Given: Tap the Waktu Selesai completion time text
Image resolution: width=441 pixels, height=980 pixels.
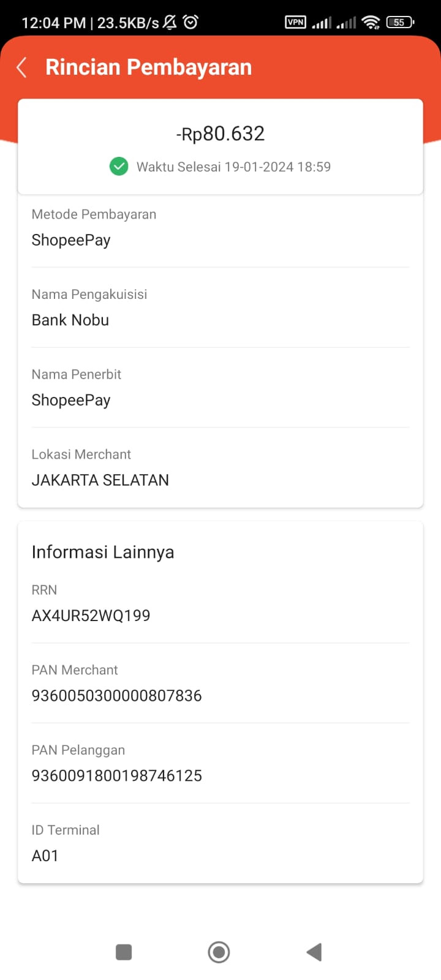Looking at the screenshot, I should pos(233,167).
